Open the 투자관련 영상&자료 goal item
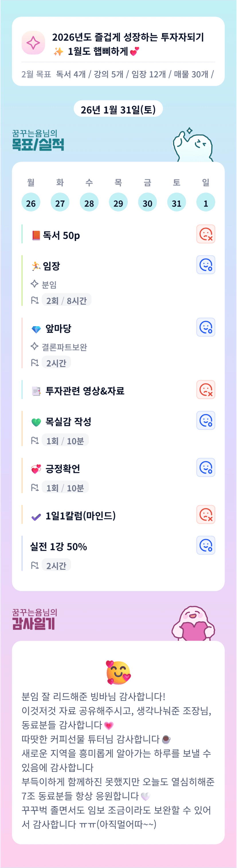 point(85,391)
